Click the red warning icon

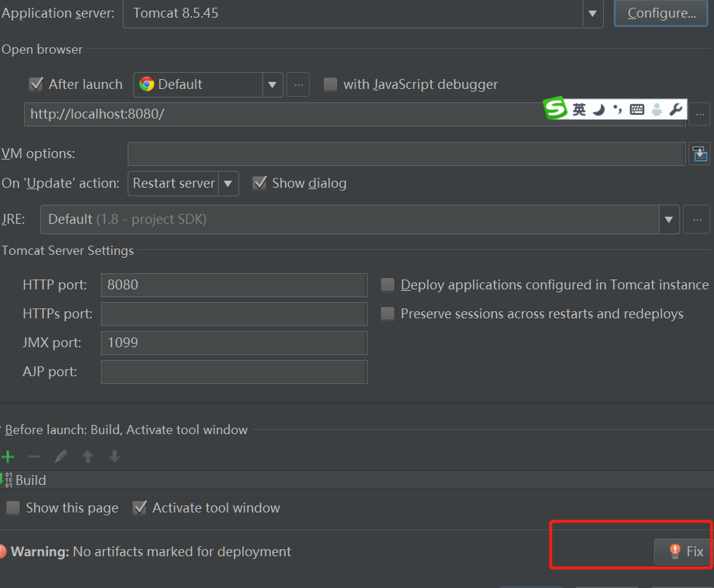point(2,551)
